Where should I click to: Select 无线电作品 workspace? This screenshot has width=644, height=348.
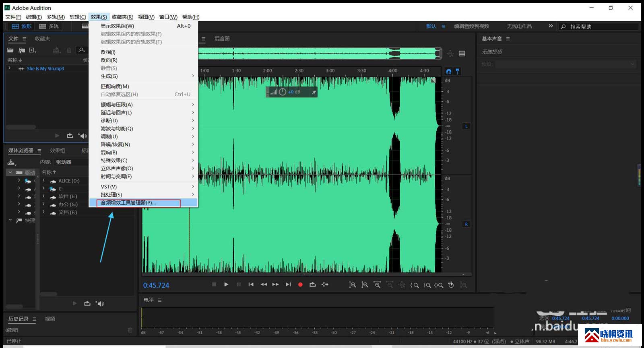pyautogui.click(x=519, y=26)
